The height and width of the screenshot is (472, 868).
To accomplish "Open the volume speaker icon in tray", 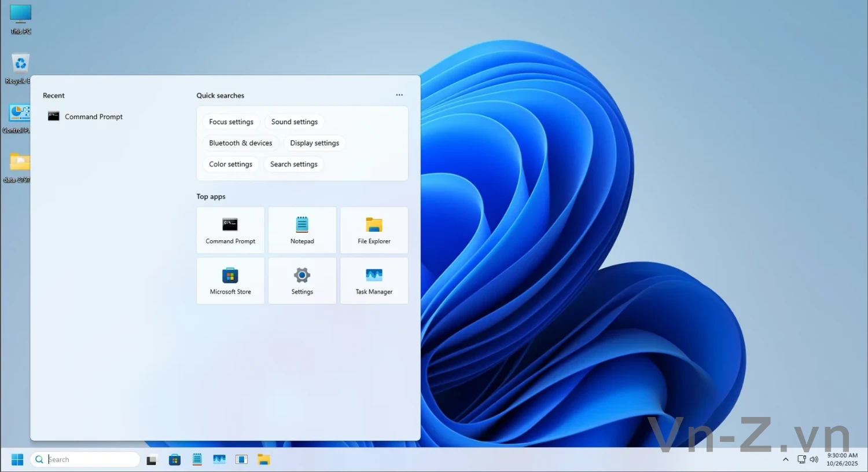I will [814, 459].
